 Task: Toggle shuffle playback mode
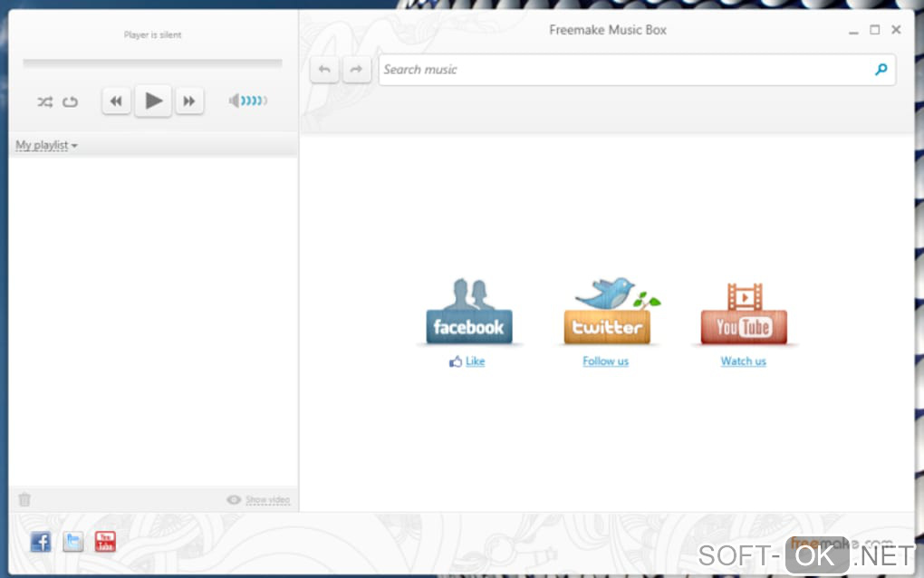pyautogui.click(x=44, y=102)
